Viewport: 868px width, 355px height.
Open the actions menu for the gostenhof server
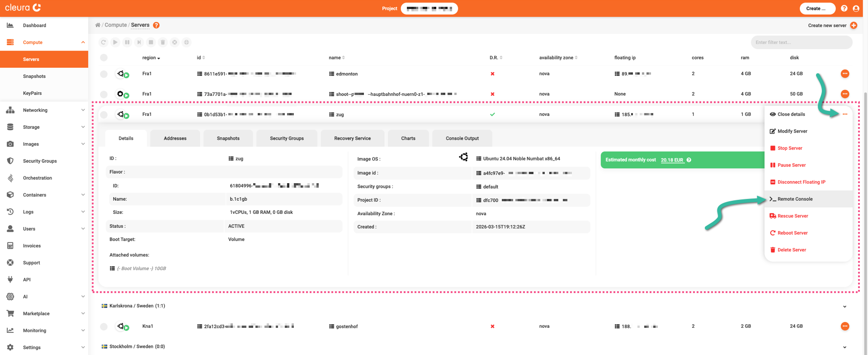tap(844, 326)
